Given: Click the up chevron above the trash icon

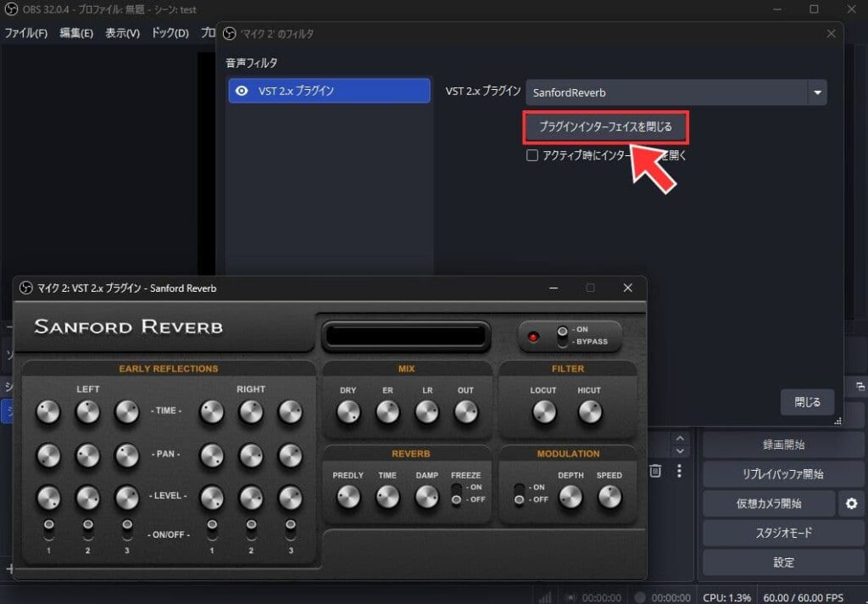Looking at the screenshot, I should point(679,439).
